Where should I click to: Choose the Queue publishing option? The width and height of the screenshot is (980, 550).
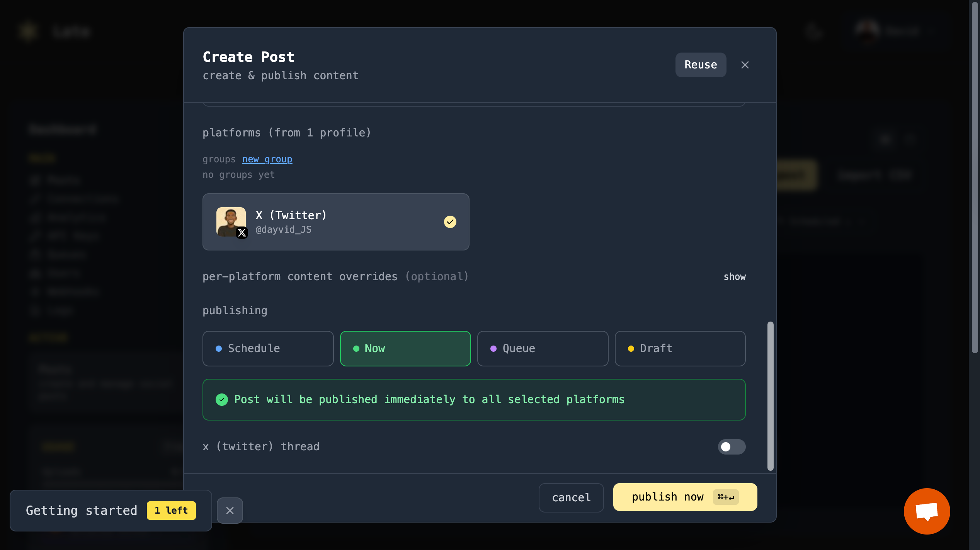tap(542, 348)
